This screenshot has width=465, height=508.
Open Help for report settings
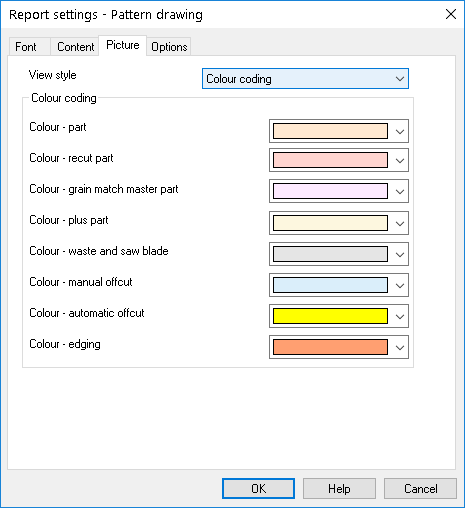339,489
